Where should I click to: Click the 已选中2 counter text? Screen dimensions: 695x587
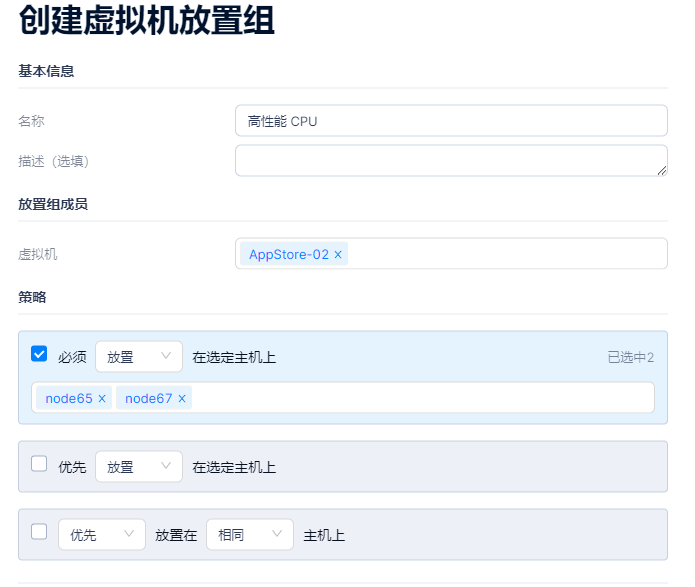click(631, 357)
